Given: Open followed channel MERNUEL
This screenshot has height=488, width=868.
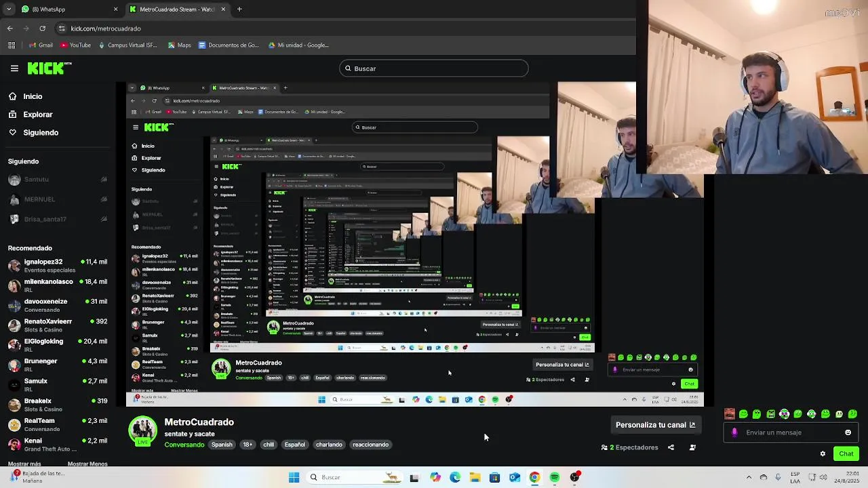Looking at the screenshot, I should tap(58, 199).
